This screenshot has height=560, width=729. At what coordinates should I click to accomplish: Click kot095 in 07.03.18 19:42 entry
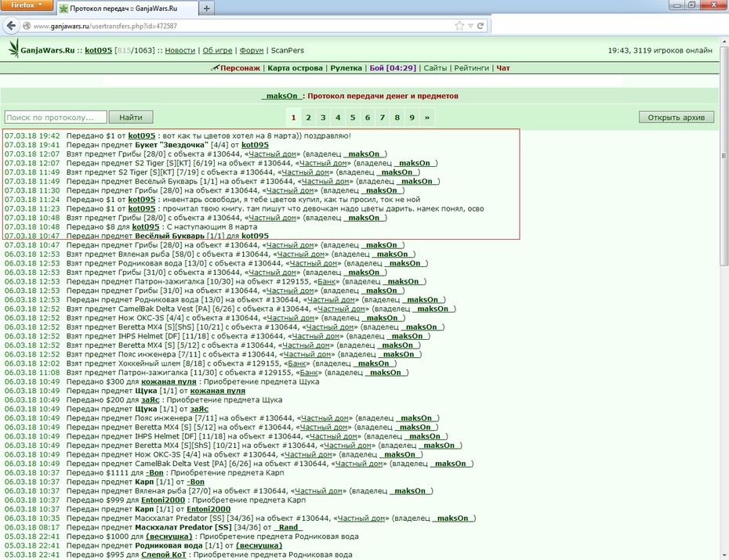[x=142, y=136]
